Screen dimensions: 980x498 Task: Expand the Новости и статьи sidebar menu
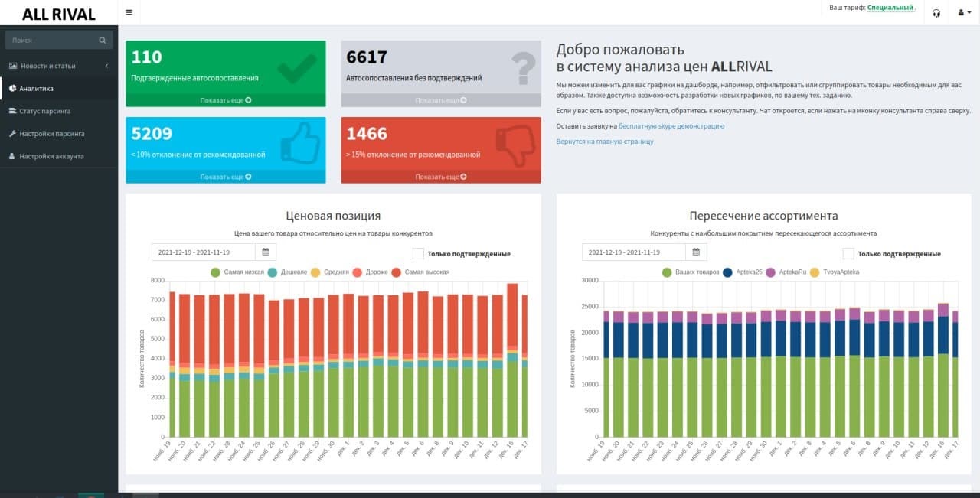58,66
